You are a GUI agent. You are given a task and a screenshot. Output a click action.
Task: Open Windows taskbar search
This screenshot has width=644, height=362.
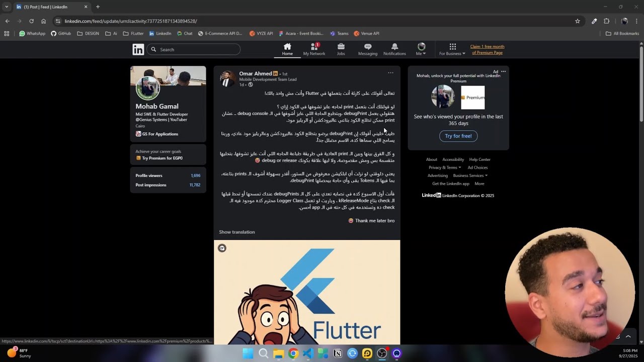pyautogui.click(x=263, y=353)
